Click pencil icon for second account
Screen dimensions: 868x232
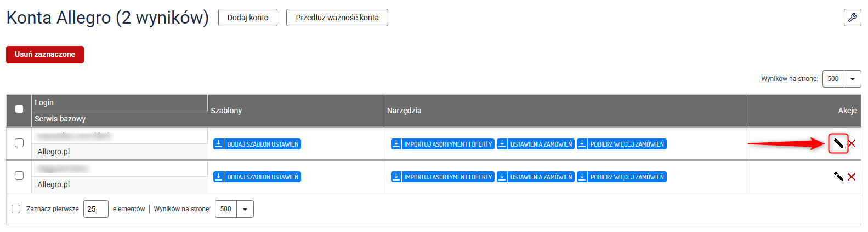pyautogui.click(x=838, y=176)
